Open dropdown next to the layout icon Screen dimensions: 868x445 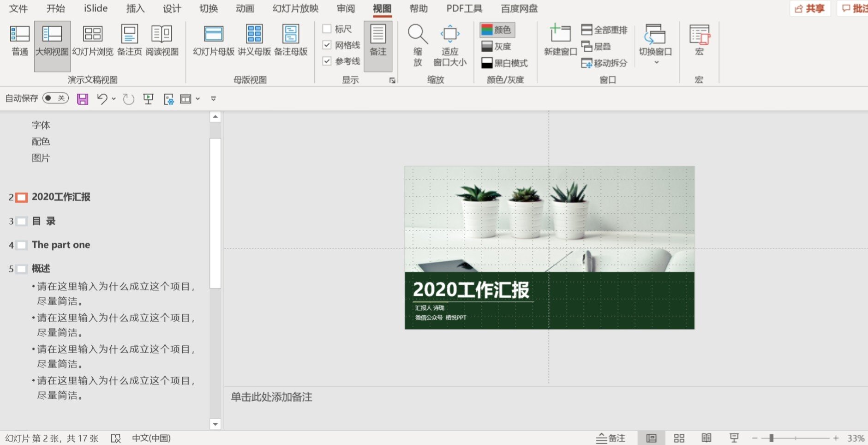point(198,99)
